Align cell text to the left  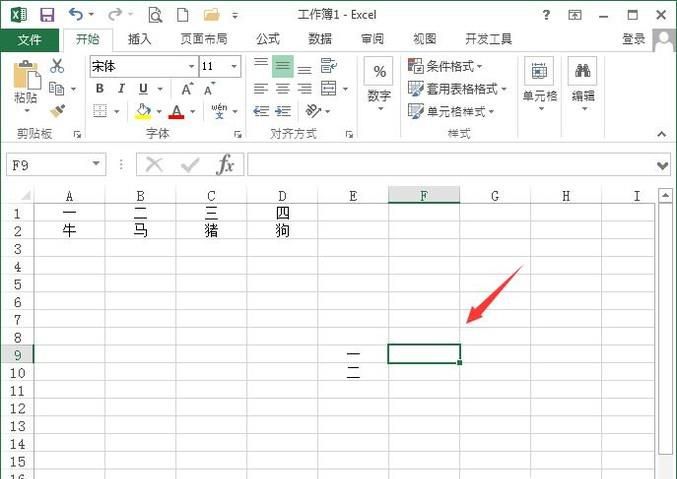click(261, 89)
